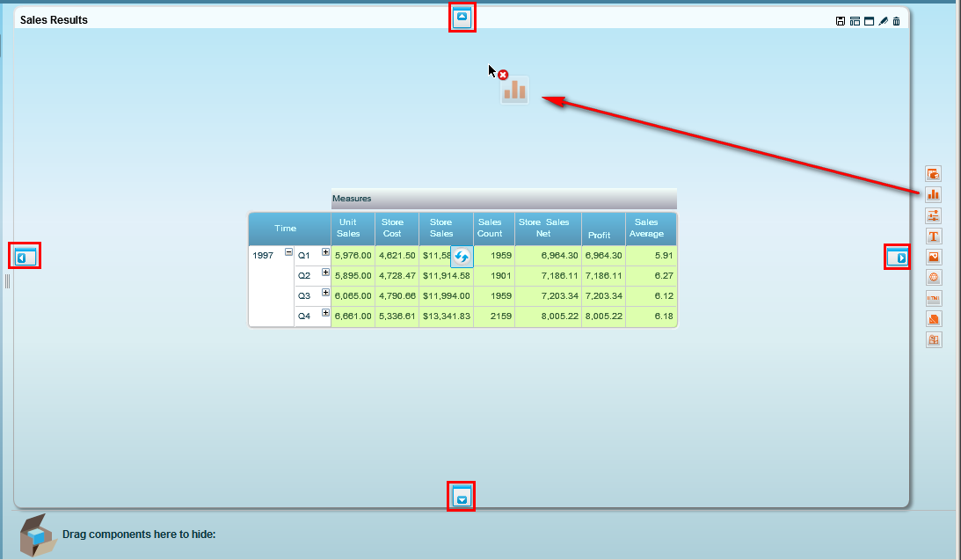Image resolution: width=961 pixels, height=560 pixels.
Task: Click the Store Cost column header
Action: (x=392, y=229)
